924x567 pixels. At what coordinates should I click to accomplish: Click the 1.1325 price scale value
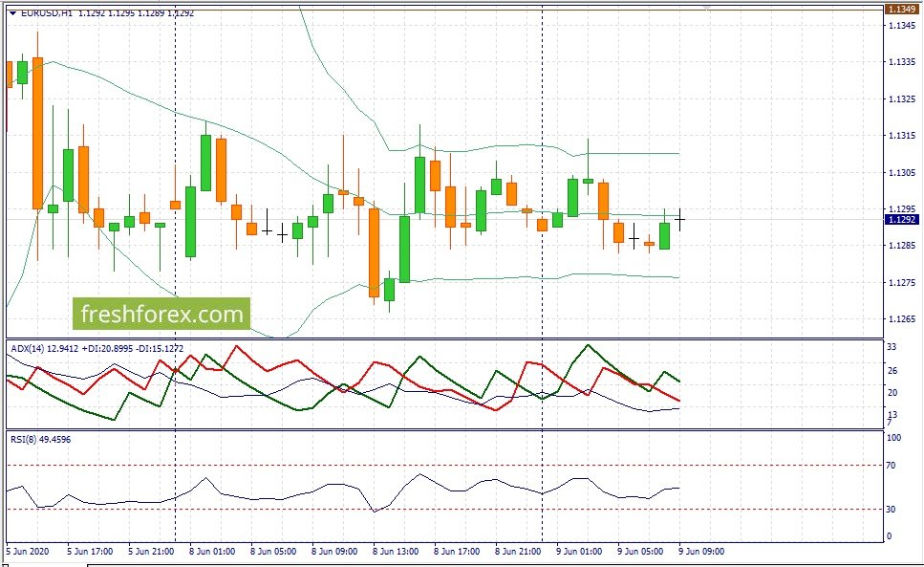(x=902, y=99)
